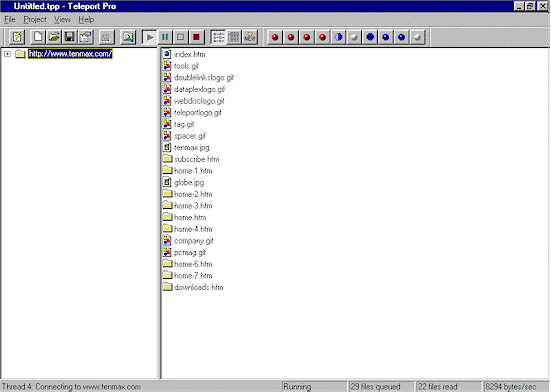Click the 22 files read status
This screenshot has width=551, height=392.
tap(448, 387)
